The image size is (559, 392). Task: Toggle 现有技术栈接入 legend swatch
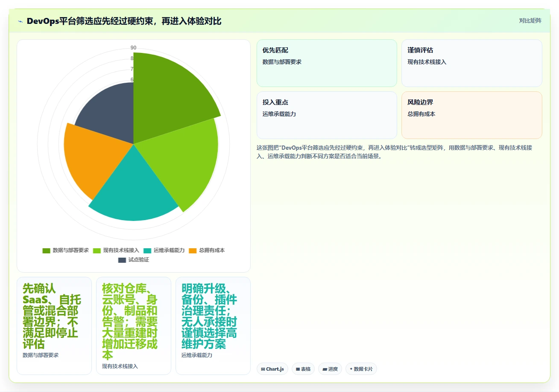(x=97, y=250)
